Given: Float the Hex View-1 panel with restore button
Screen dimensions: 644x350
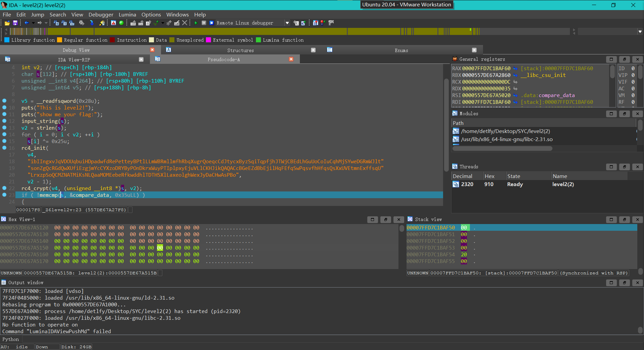Looking at the screenshot, I should 386,219.
